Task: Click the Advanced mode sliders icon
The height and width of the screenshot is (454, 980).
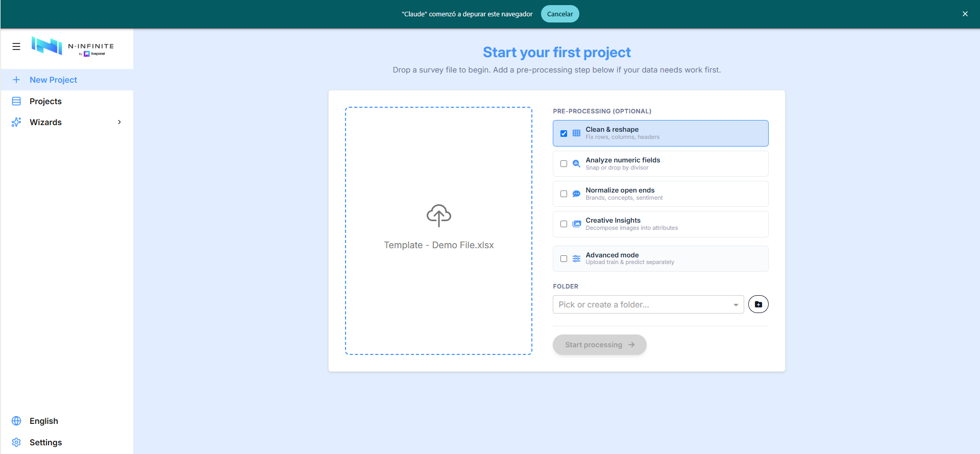Action: [x=576, y=258]
